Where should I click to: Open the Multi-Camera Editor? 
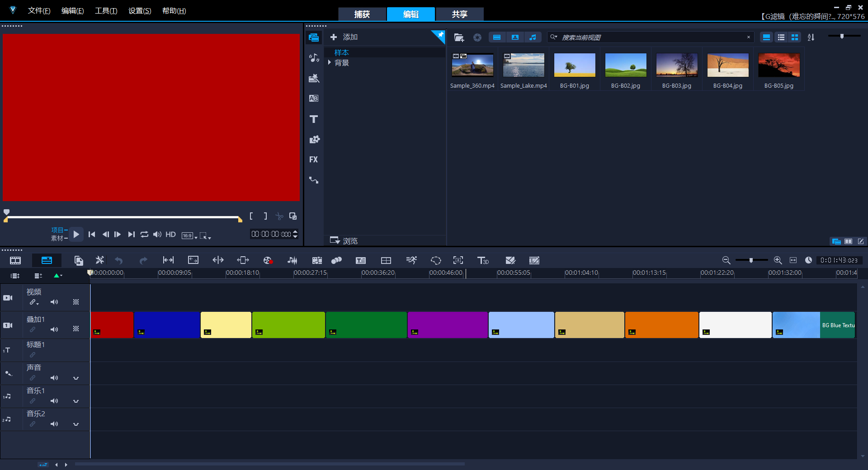(x=386, y=260)
